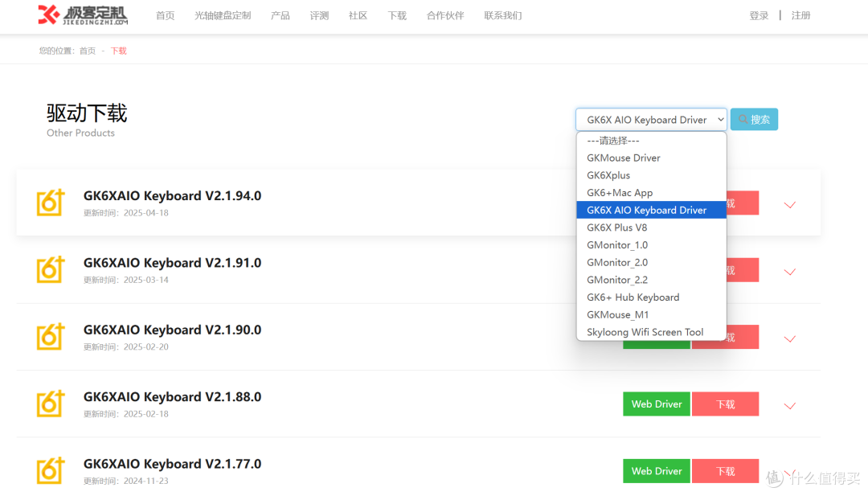868x496 pixels.
Task: Select GMonitor_2.2 from the list
Action: [x=651, y=280]
